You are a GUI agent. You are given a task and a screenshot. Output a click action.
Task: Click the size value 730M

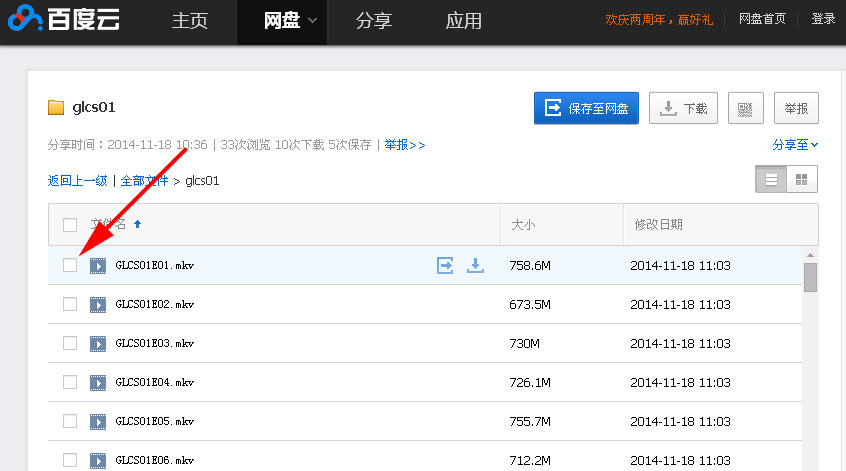524,343
